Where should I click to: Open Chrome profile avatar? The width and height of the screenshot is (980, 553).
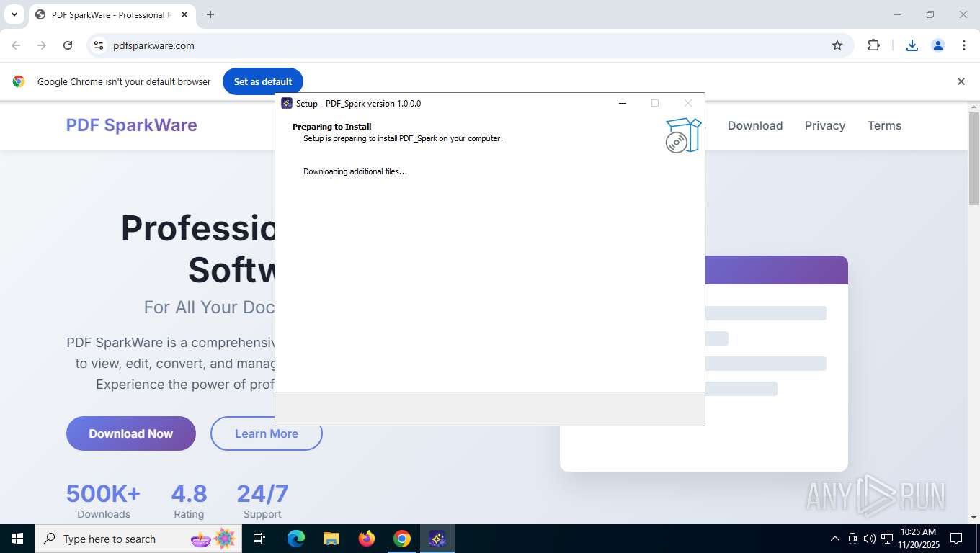tap(938, 45)
